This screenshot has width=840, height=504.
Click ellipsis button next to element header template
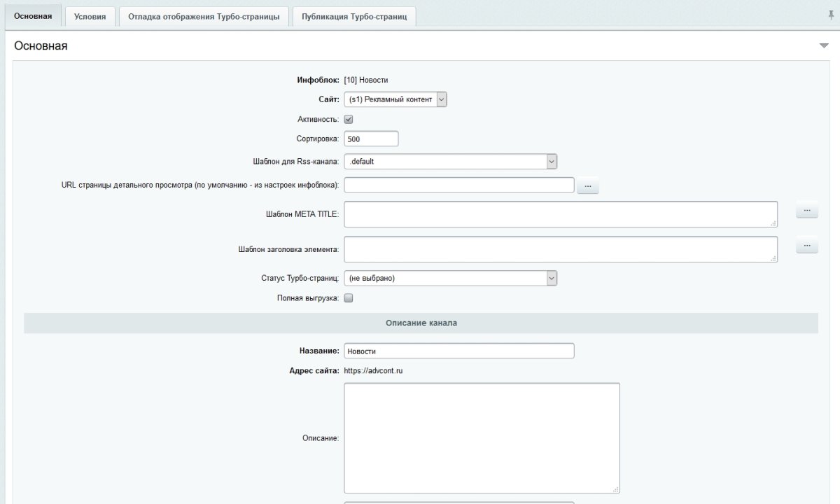click(806, 246)
